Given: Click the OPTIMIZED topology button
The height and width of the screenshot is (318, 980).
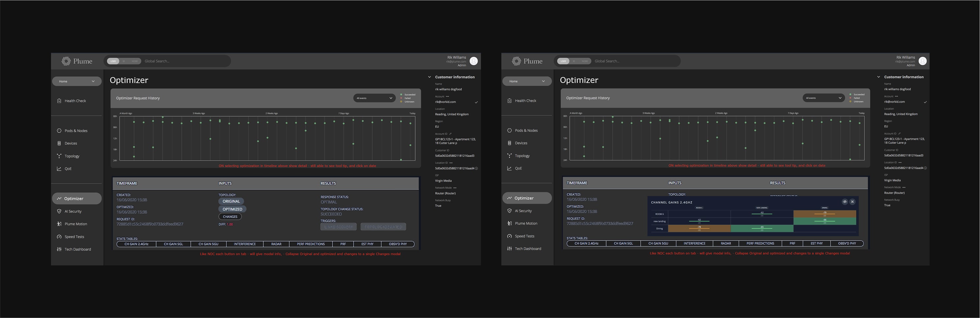Looking at the screenshot, I should pos(232,209).
